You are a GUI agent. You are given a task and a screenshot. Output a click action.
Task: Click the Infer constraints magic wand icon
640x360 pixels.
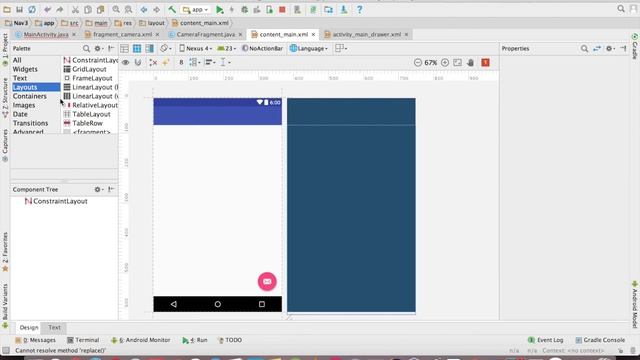click(x=166, y=62)
